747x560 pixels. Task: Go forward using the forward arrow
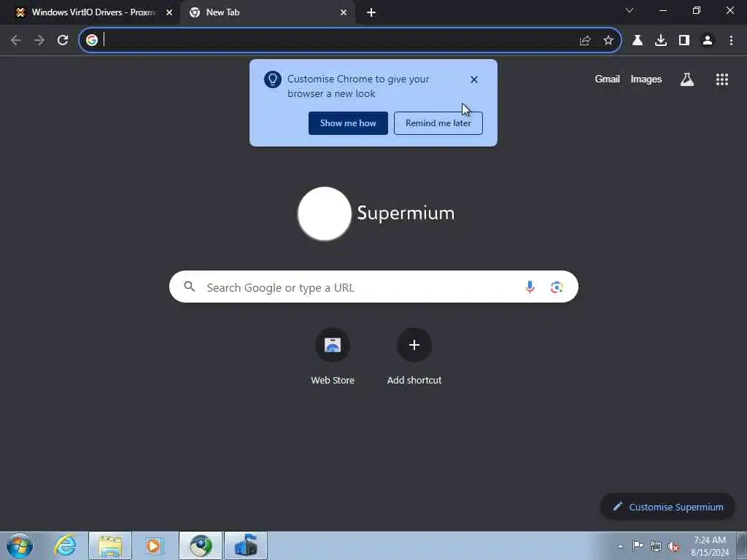point(39,41)
